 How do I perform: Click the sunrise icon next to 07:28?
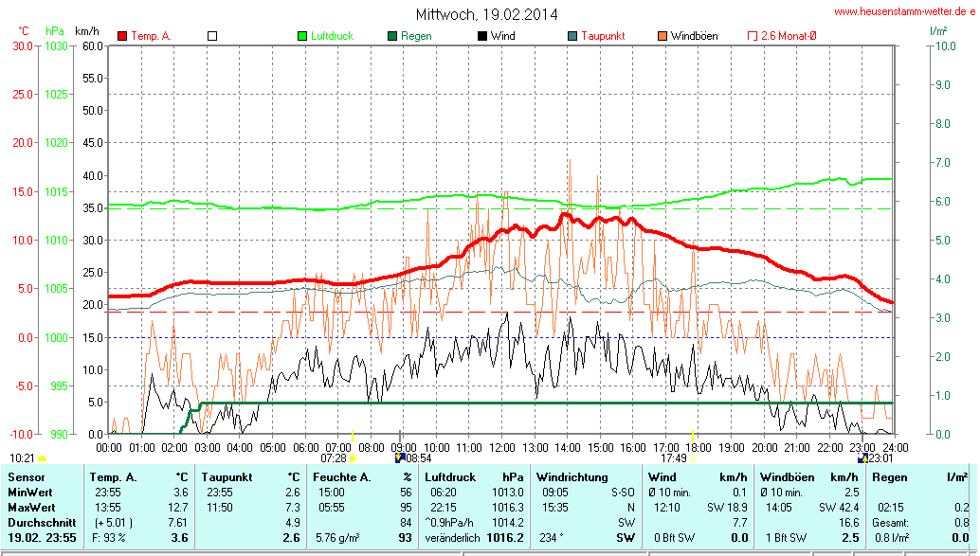[x=354, y=458]
